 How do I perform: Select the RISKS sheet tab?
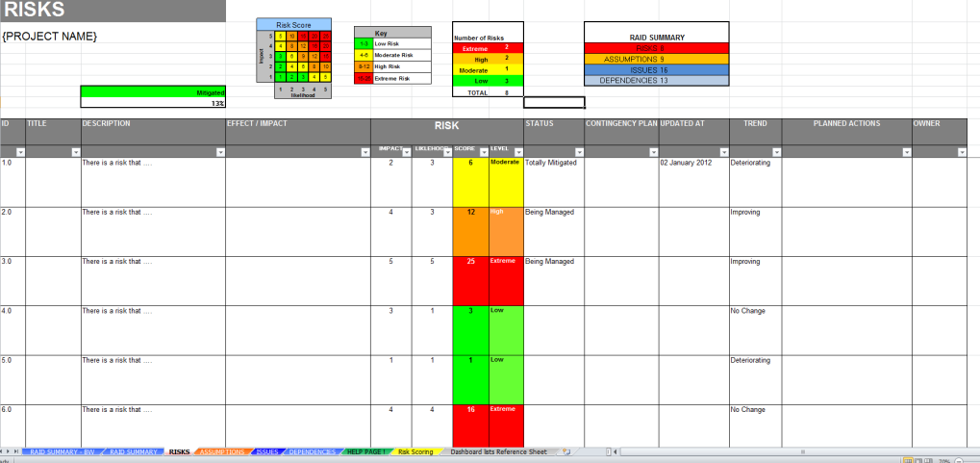180,451
